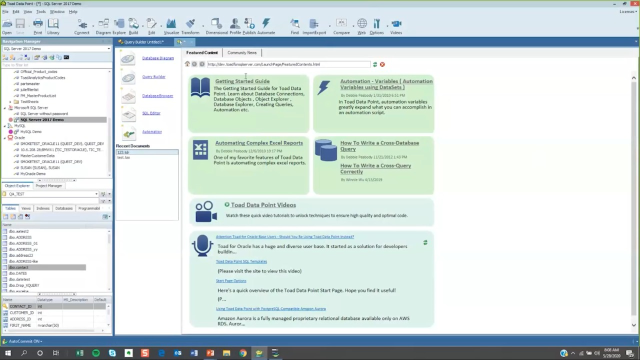This screenshot has height=360, width=640.
Task: Click the Find toolbar icon
Action: click(x=295, y=26)
